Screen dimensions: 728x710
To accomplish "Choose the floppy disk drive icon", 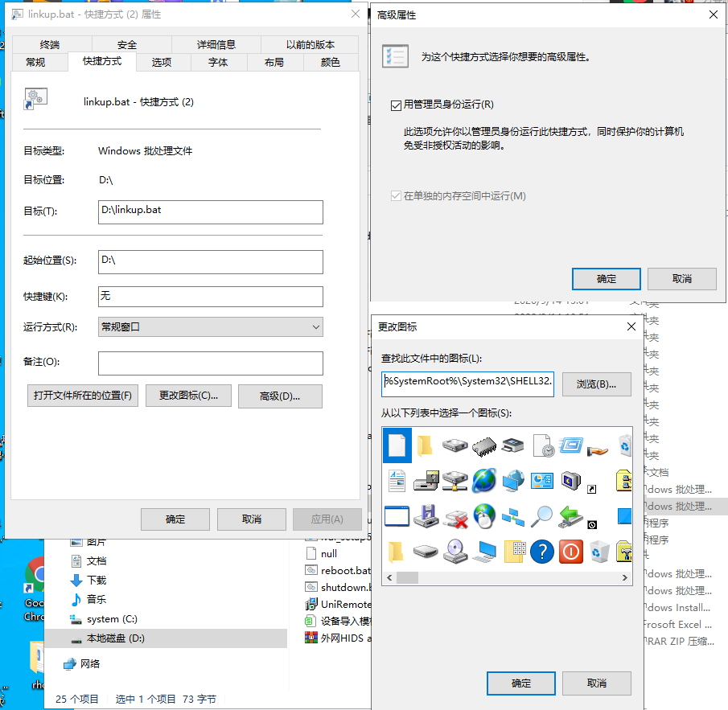I will point(426,481).
